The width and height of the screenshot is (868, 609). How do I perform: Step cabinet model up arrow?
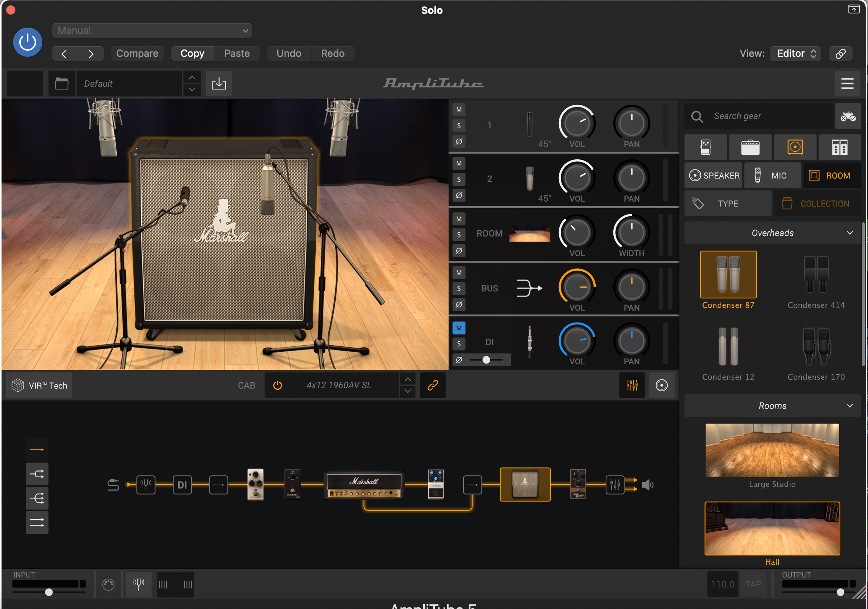click(408, 379)
